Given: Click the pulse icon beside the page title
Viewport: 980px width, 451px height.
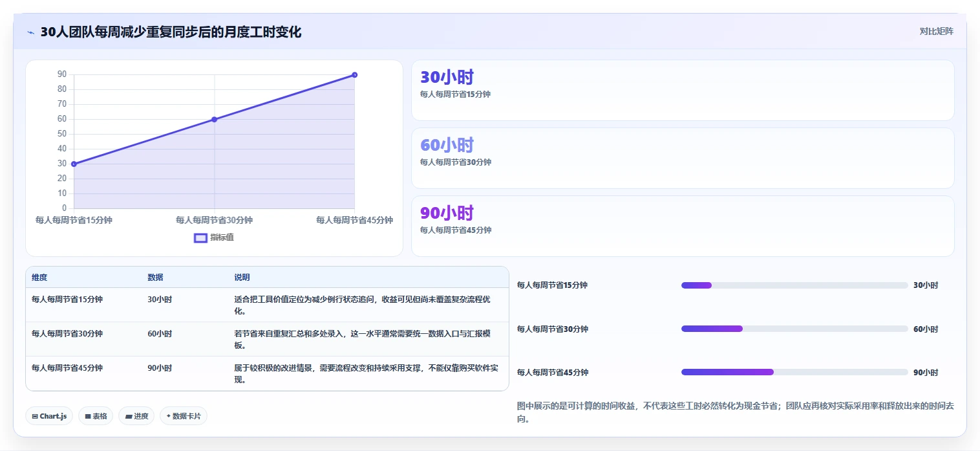Looking at the screenshot, I should coord(30,32).
